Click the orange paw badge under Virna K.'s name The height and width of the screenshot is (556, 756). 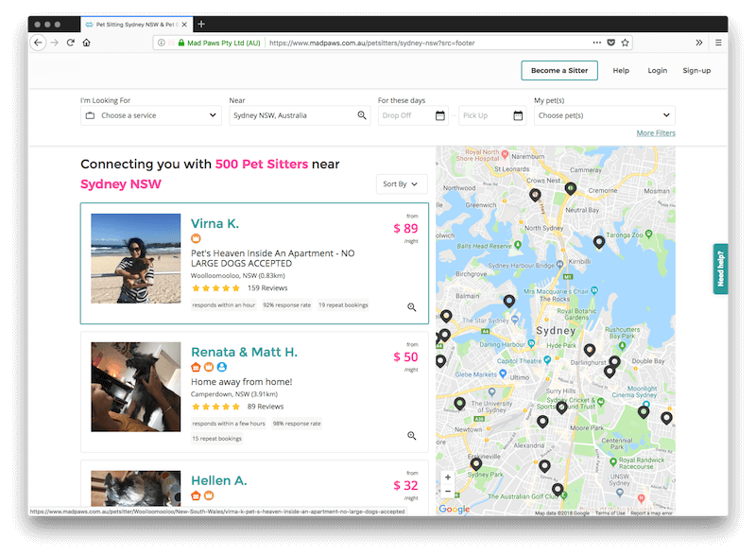195,238
